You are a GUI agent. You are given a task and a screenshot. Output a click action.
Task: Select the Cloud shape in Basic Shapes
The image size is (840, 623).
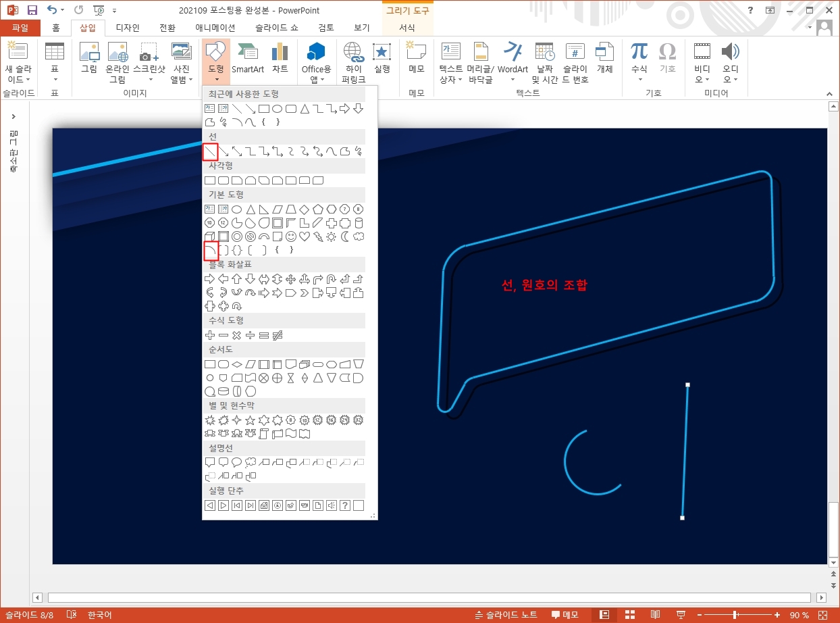pos(359,236)
